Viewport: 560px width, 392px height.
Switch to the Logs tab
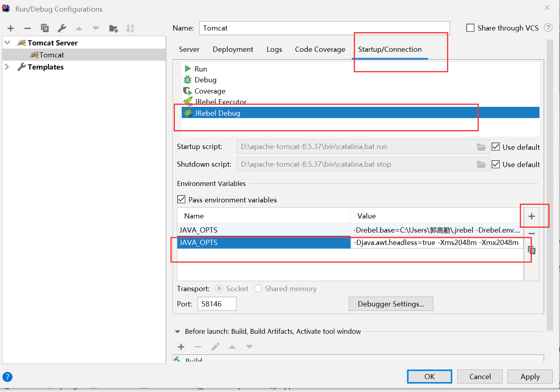tap(274, 49)
